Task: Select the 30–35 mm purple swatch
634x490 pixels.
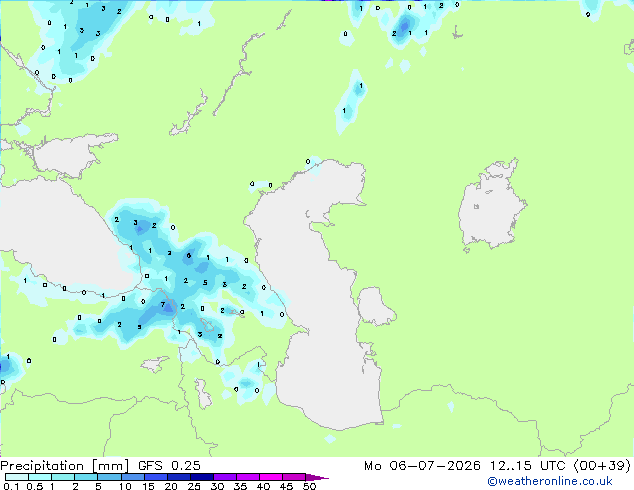Action: point(224,477)
